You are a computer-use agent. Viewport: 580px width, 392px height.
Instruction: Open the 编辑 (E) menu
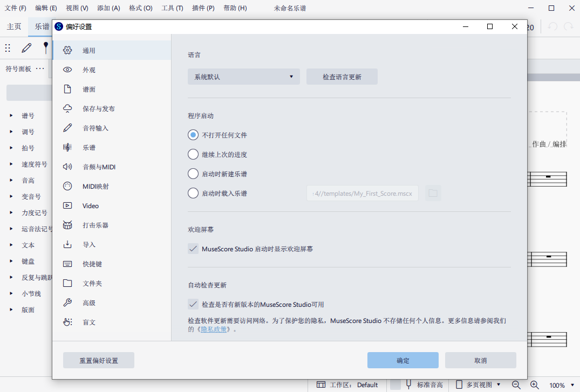pos(46,8)
